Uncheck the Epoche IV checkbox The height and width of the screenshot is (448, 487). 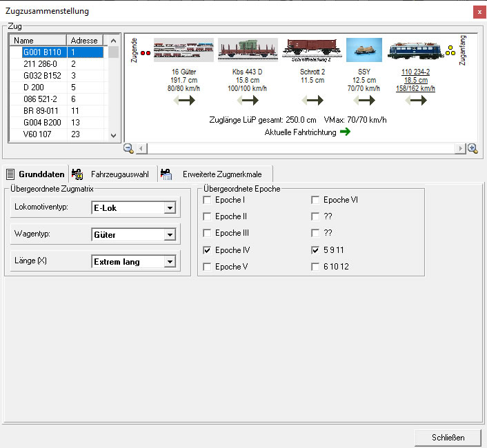207,250
